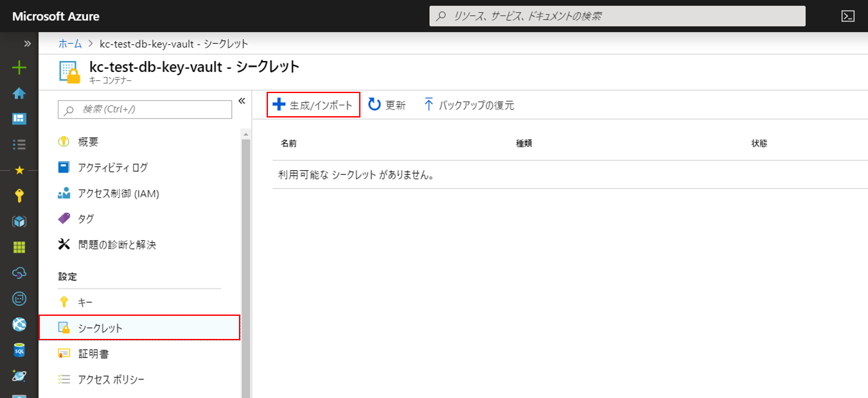This screenshot has width=868, height=398.
Task: Click 更新 to refresh secrets
Action: [387, 104]
